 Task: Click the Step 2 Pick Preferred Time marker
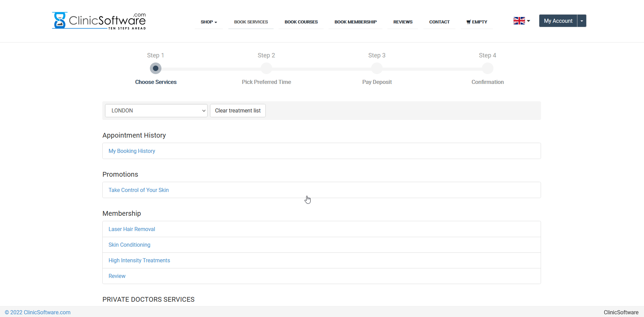click(x=266, y=69)
